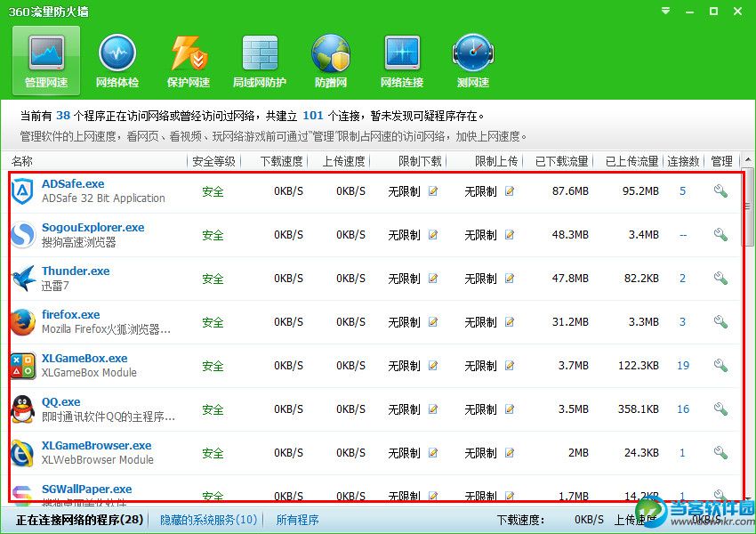Viewport: 756px width, 534px height.
Task: Switch to 隐藏的系统服务(10) tab
Action: point(208,520)
